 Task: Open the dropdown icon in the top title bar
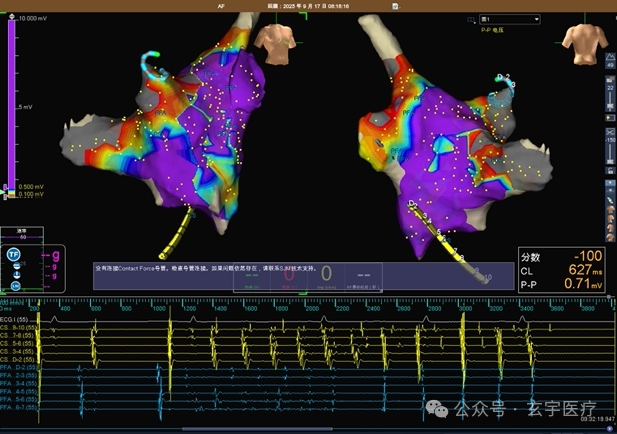tap(395, 6)
